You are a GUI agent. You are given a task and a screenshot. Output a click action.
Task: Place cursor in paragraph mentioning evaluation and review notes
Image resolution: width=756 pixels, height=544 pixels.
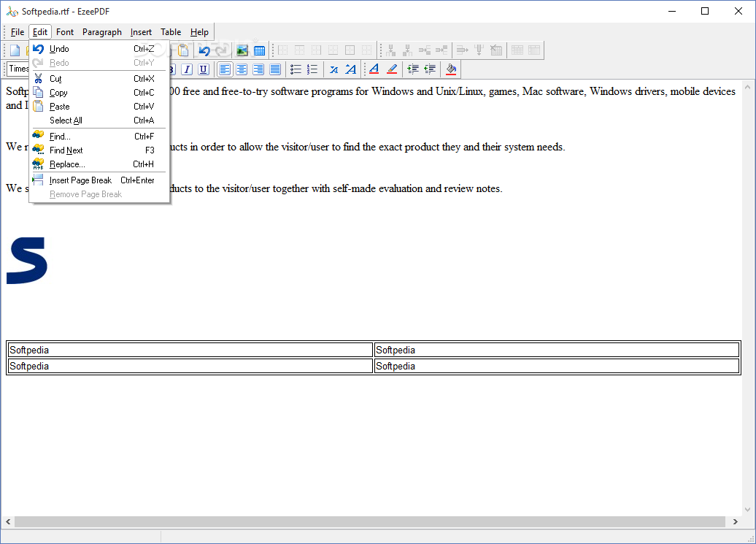[337, 188]
